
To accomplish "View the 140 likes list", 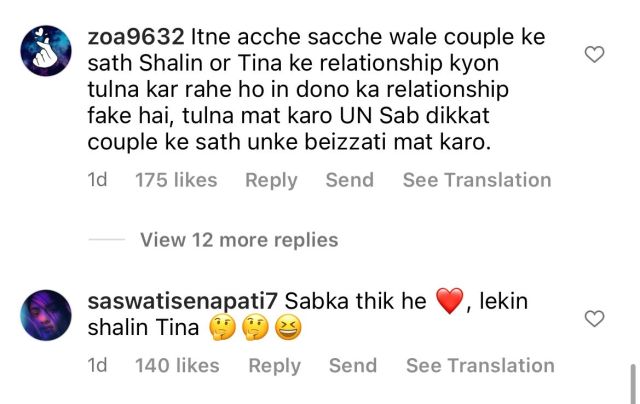I will (178, 366).
